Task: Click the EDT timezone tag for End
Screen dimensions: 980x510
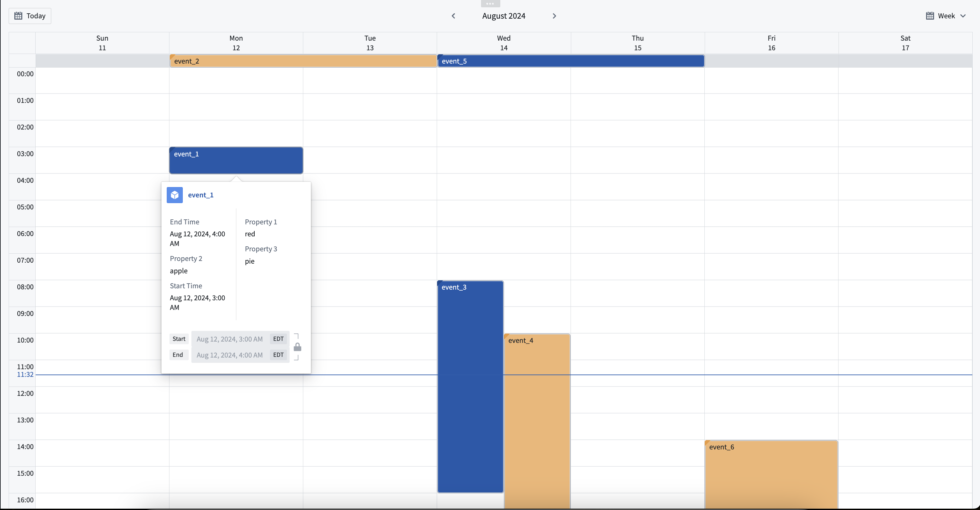Action: [x=278, y=355]
